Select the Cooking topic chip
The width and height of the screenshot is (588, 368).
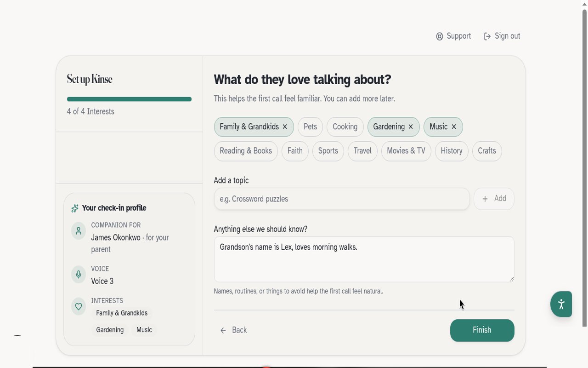345,127
